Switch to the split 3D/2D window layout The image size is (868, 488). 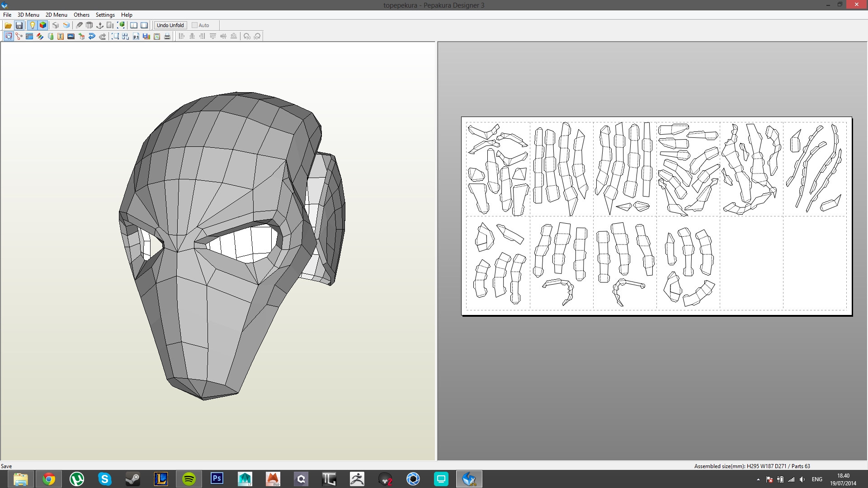(134, 25)
